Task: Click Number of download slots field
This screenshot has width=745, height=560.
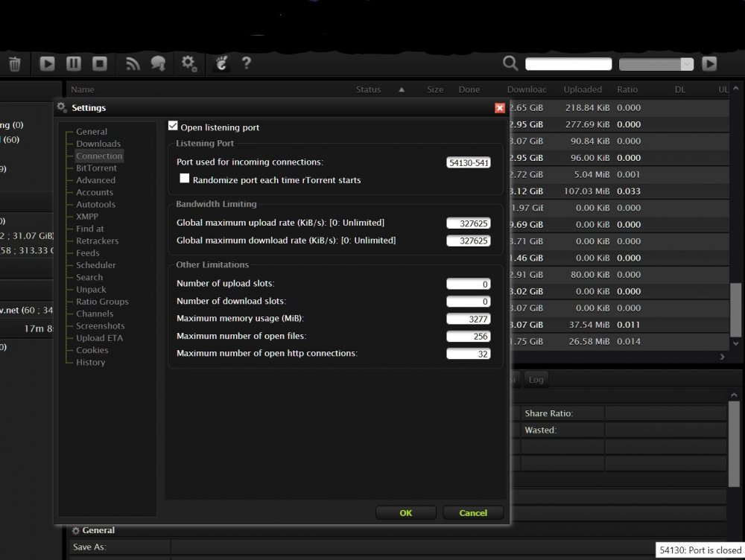Action: pos(469,302)
